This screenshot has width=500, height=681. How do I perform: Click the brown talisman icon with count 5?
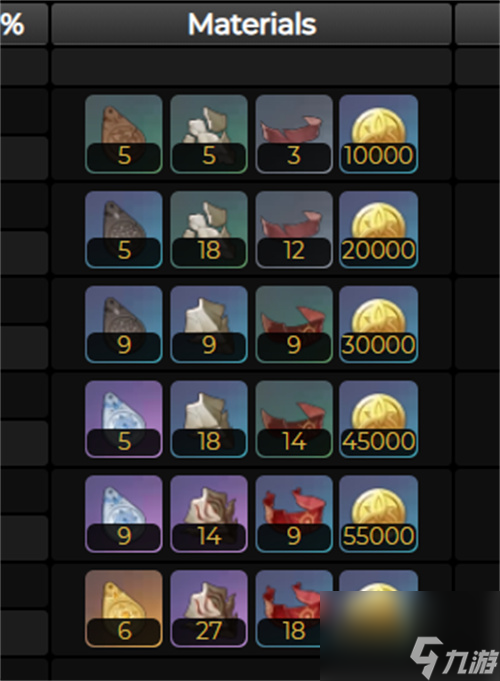(124, 134)
